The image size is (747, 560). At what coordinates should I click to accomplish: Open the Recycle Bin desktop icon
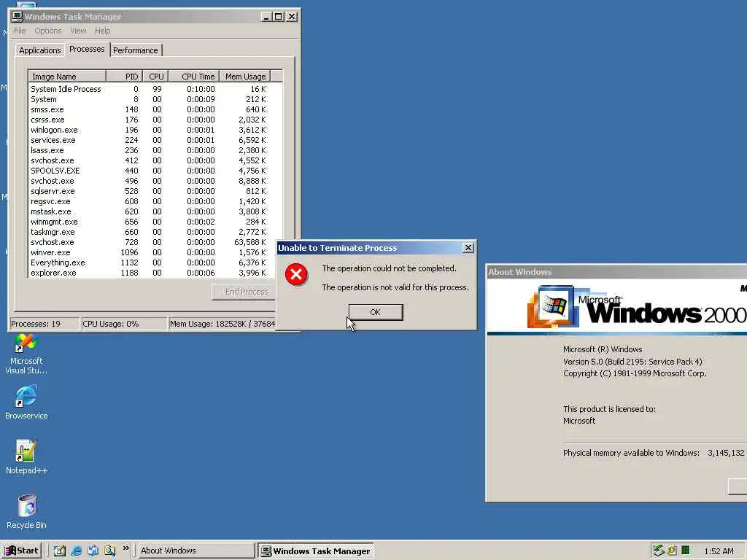26,512
